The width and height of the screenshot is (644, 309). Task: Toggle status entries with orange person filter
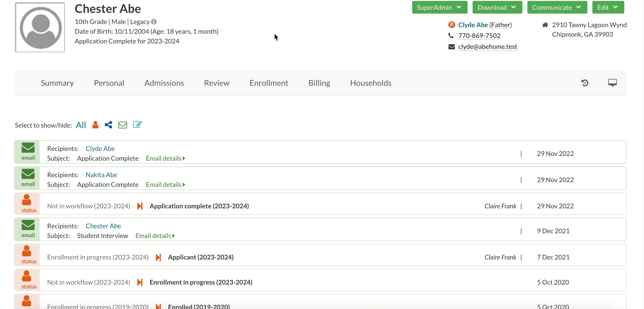pos(95,125)
